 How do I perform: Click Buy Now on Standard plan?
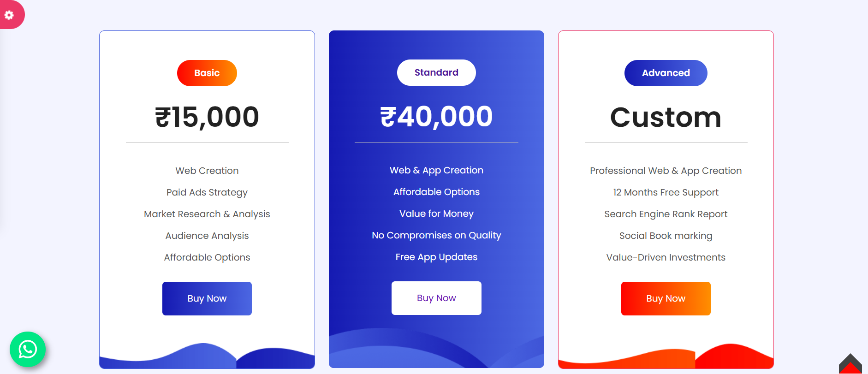tap(436, 298)
